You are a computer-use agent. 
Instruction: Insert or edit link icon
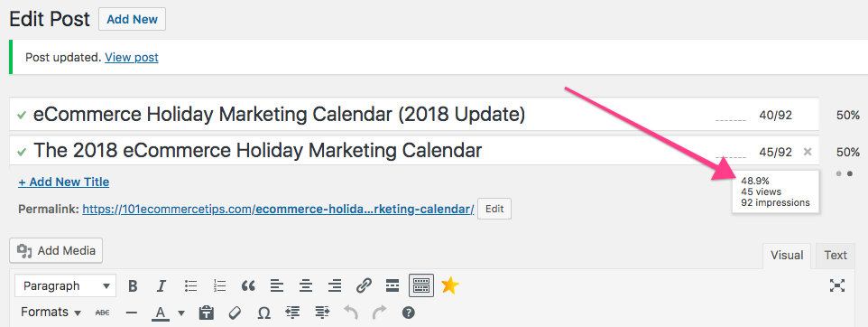click(x=363, y=286)
